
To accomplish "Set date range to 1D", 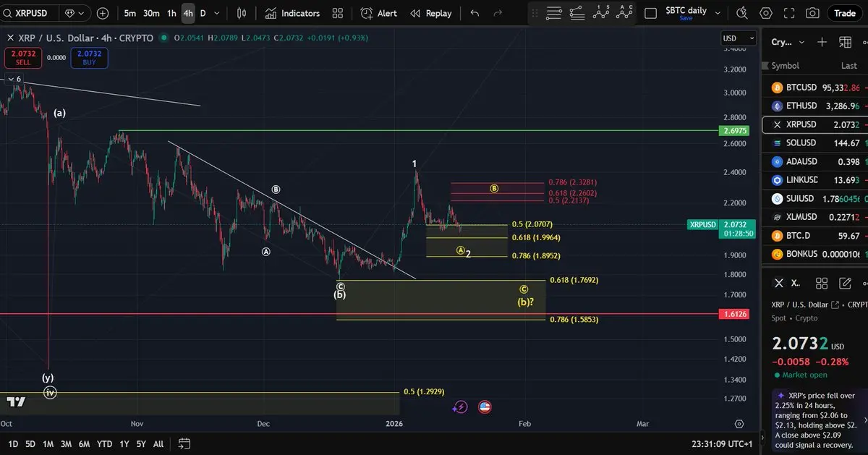I will point(13,443).
